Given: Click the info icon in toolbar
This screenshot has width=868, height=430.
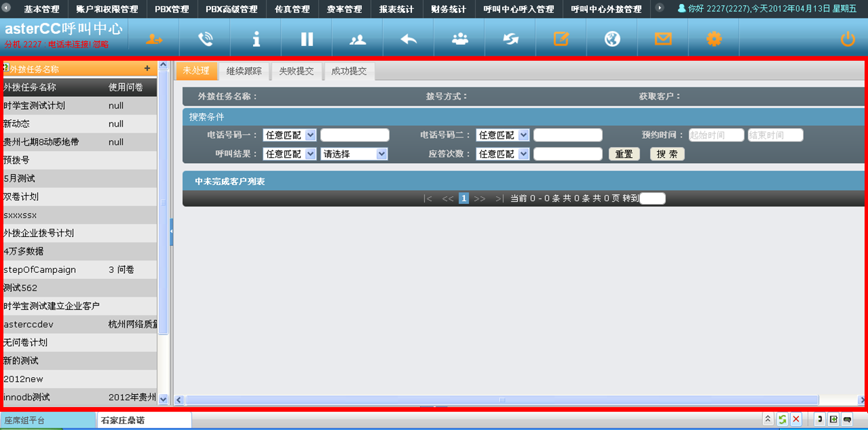Looking at the screenshot, I should [x=256, y=39].
